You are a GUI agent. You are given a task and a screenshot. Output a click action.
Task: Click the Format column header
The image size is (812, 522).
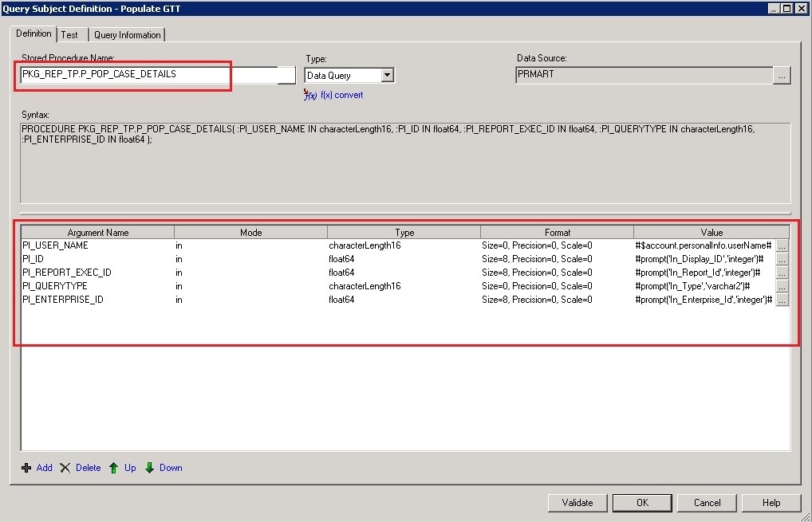click(x=558, y=232)
